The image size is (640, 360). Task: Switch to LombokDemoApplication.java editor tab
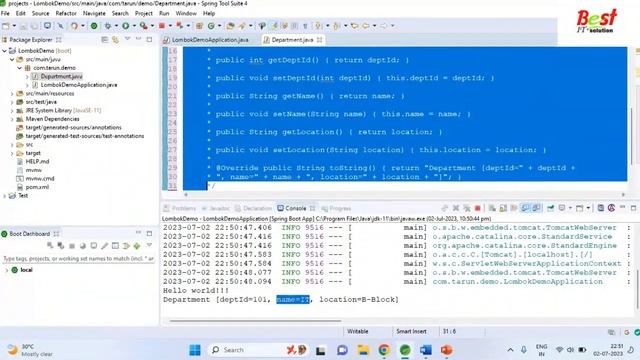210,40
